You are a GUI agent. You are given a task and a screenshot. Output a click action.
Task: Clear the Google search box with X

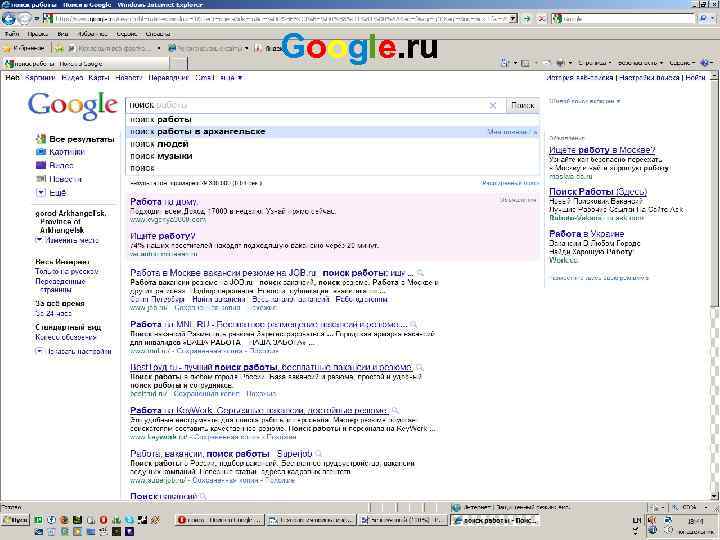coord(493,106)
